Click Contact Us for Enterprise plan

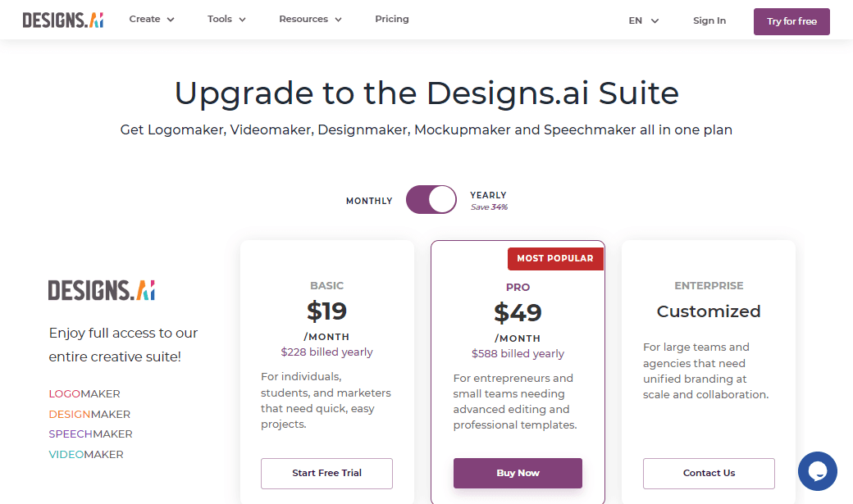coord(709,473)
